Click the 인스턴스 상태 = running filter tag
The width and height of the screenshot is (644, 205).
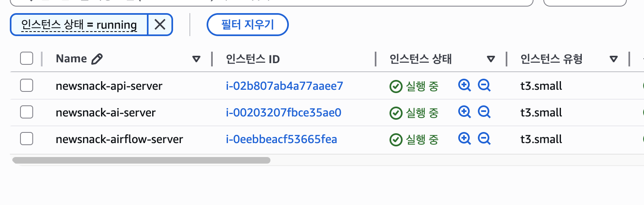pyautogui.click(x=79, y=25)
